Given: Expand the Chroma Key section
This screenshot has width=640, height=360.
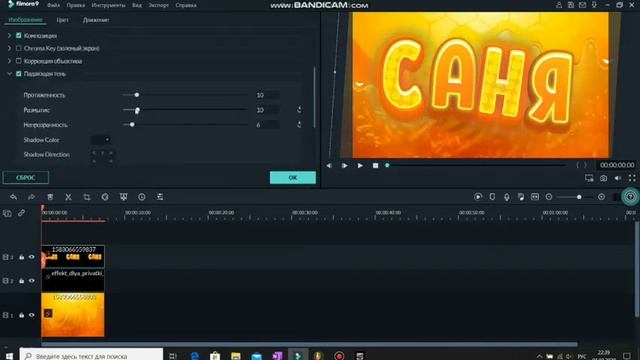Looking at the screenshot, I should pyautogui.click(x=9, y=48).
